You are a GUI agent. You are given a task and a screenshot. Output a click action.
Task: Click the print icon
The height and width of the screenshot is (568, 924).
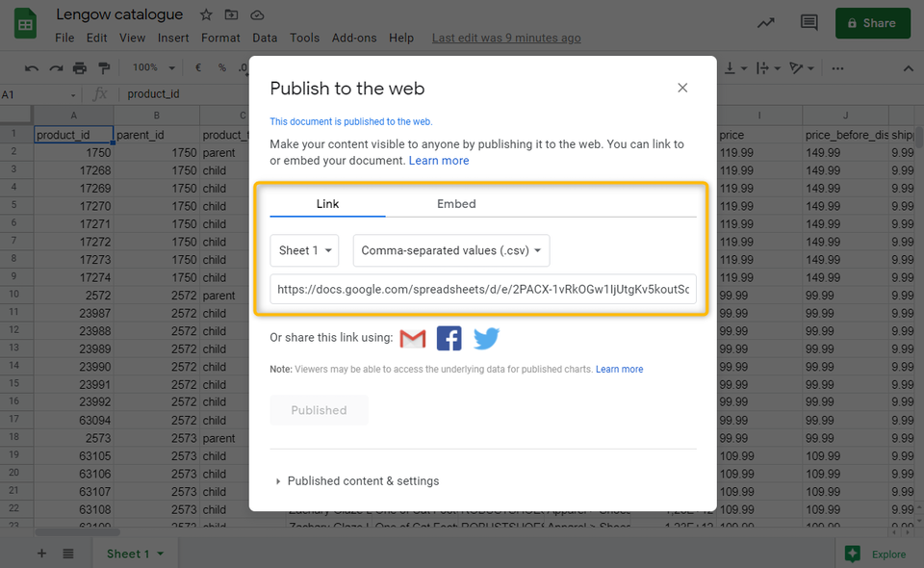tap(80, 68)
